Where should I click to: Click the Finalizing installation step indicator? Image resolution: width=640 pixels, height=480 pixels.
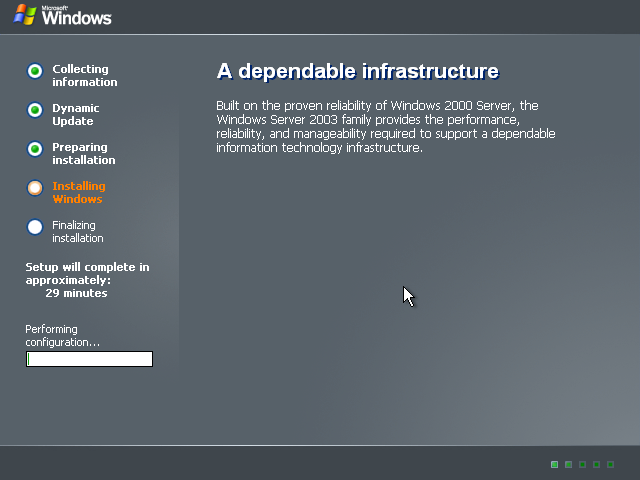click(x=35, y=227)
